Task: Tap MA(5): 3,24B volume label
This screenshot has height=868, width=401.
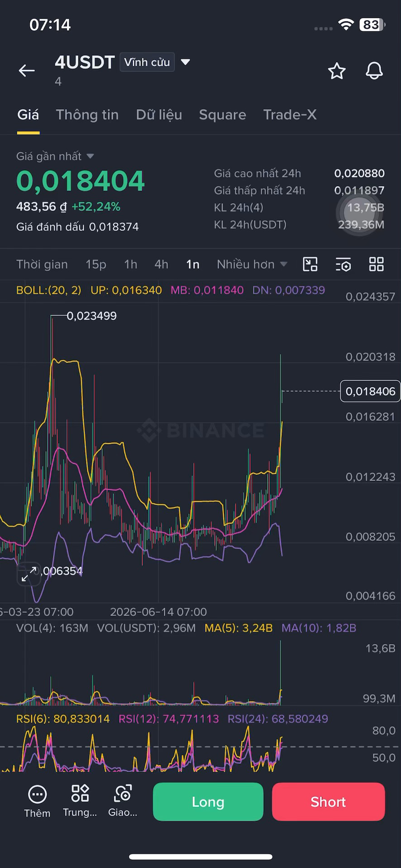Action: (239, 628)
